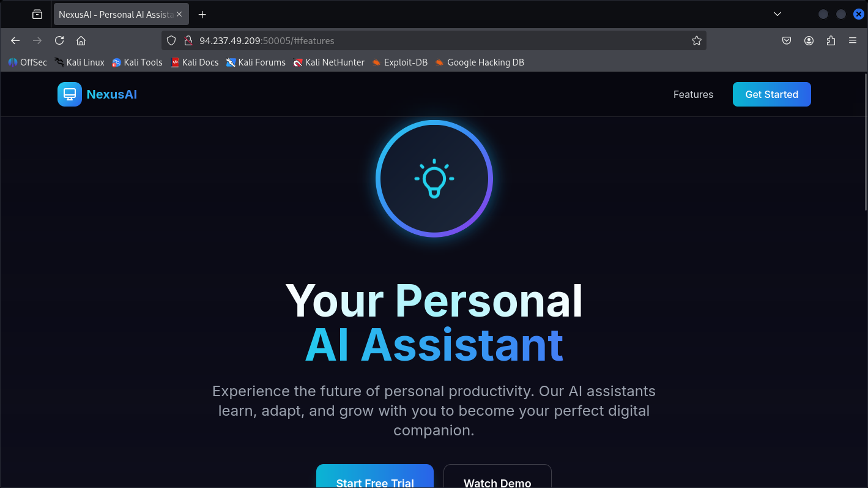Select the Features navigation link

pyautogui.click(x=693, y=94)
